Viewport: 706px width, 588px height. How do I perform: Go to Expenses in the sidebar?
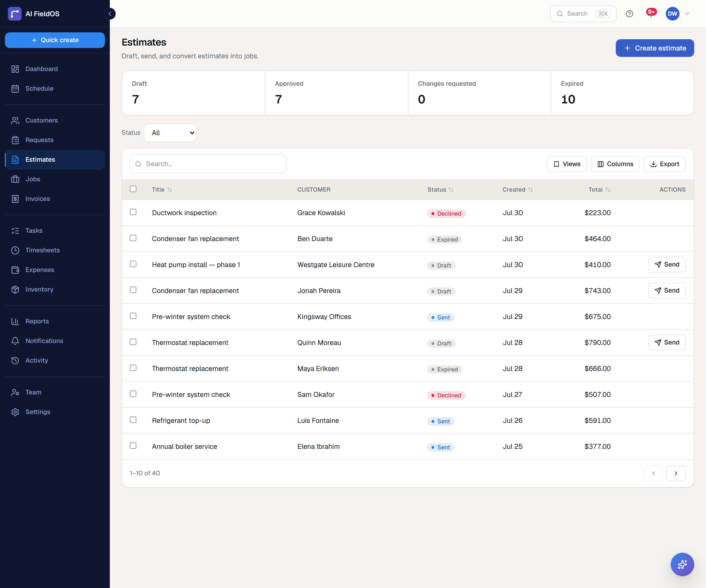(x=55, y=270)
